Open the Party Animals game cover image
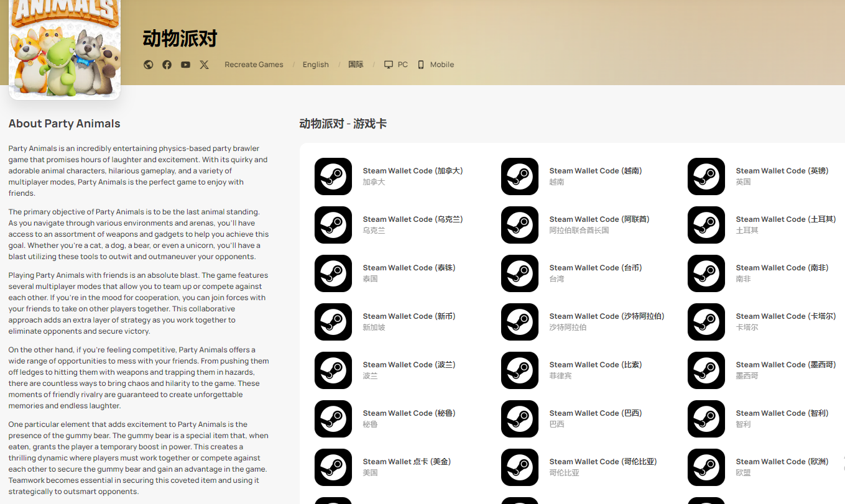 click(x=65, y=48)
